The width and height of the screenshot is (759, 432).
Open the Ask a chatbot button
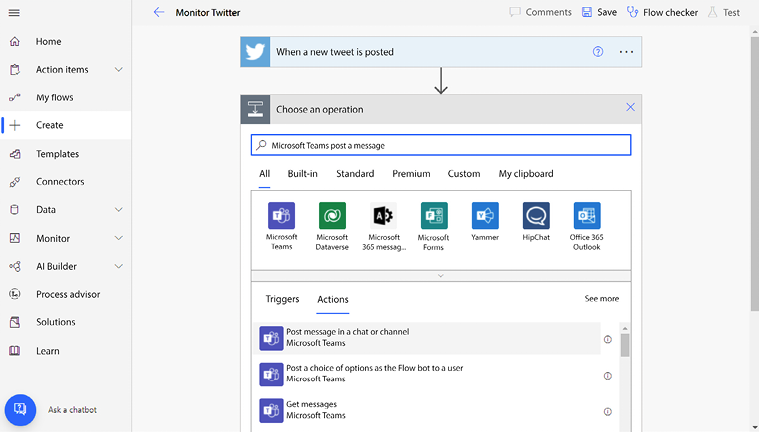[x=20, y=410]
